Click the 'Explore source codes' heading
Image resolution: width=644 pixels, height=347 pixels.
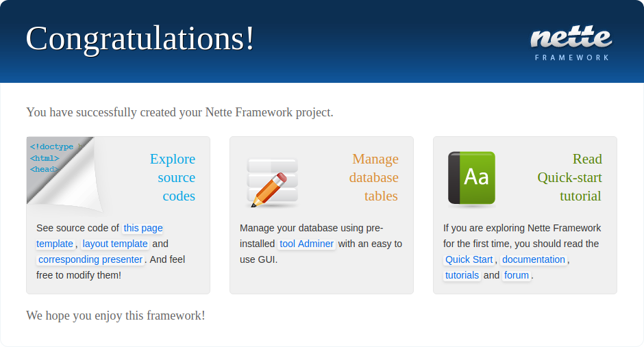coord(173,177)
